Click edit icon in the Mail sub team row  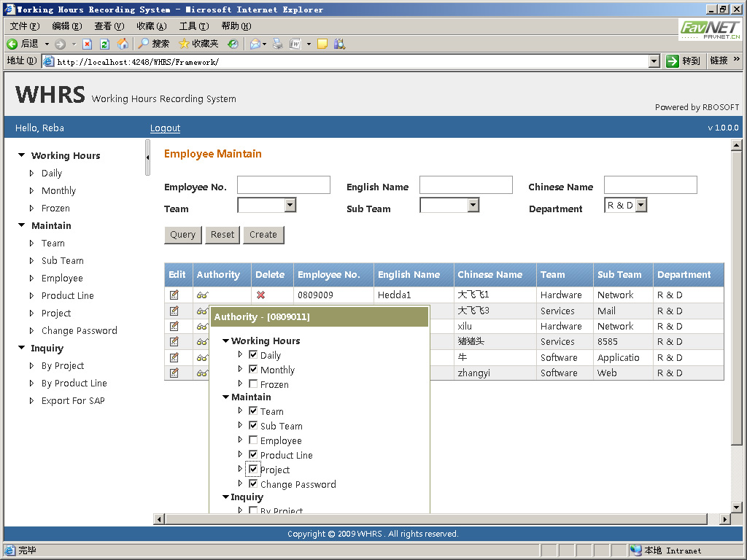(x=174, y=311)
